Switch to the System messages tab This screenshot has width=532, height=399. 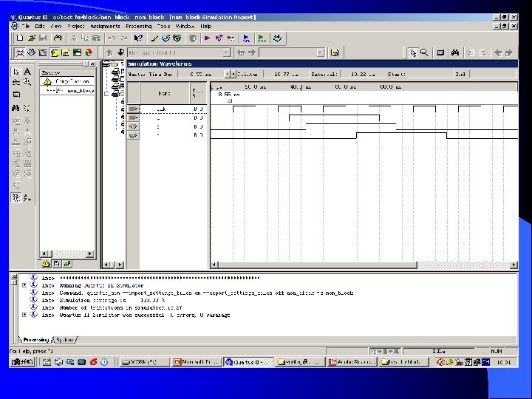click(x=64, y=340)
